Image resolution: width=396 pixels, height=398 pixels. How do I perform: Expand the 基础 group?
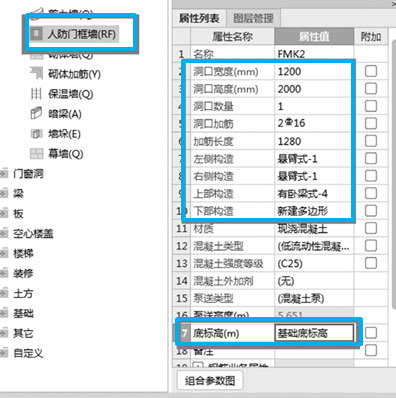[4, 313]
